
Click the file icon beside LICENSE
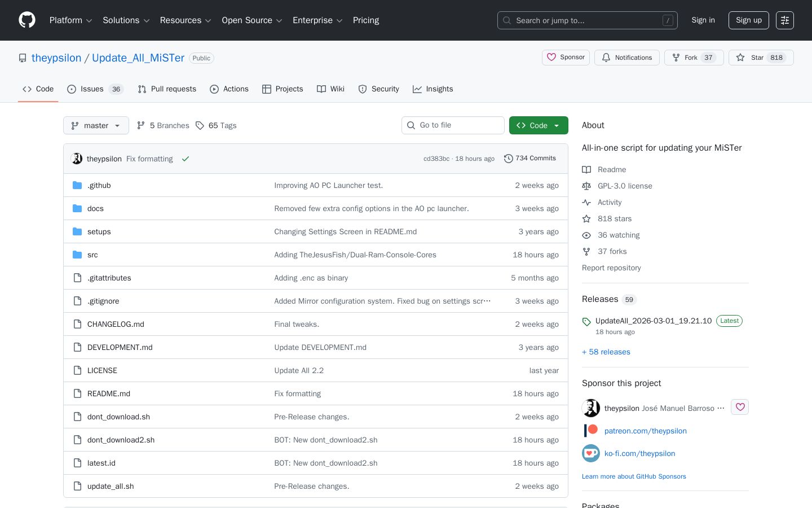(x=78, y=370)
